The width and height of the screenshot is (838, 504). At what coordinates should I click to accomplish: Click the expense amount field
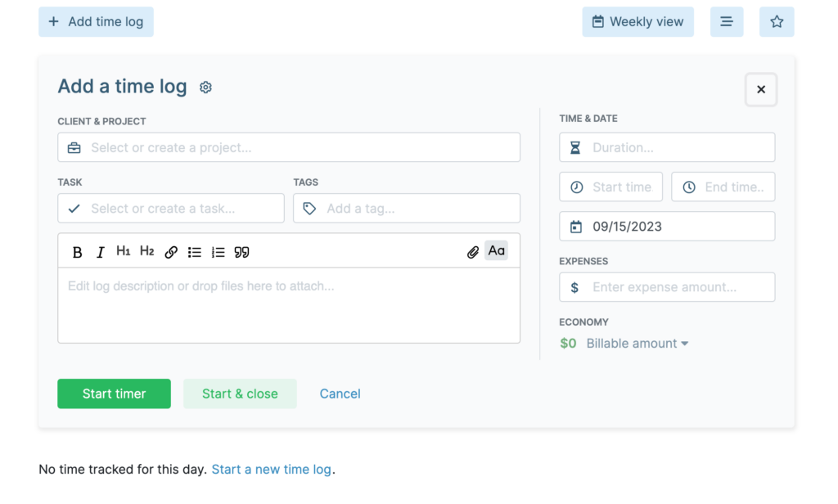(667, 287)
